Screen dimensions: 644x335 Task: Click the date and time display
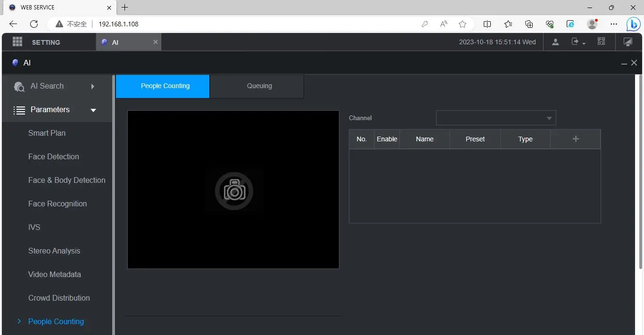[x=497, y=42]
